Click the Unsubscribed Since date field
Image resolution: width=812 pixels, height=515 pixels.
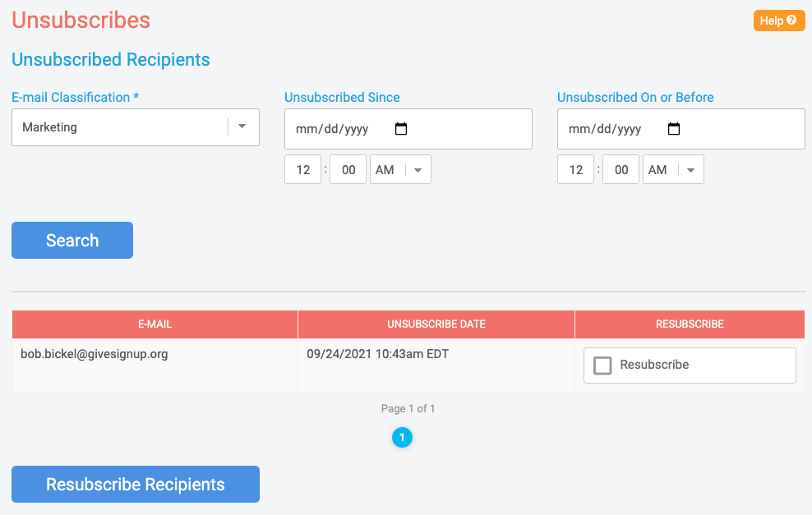tap(408, 129)
